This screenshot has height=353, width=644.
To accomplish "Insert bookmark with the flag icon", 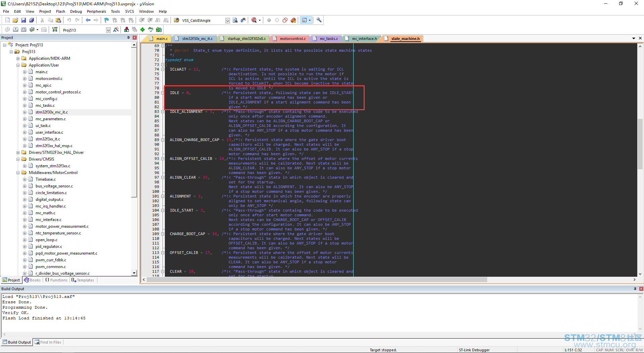I will pos(106,20).
